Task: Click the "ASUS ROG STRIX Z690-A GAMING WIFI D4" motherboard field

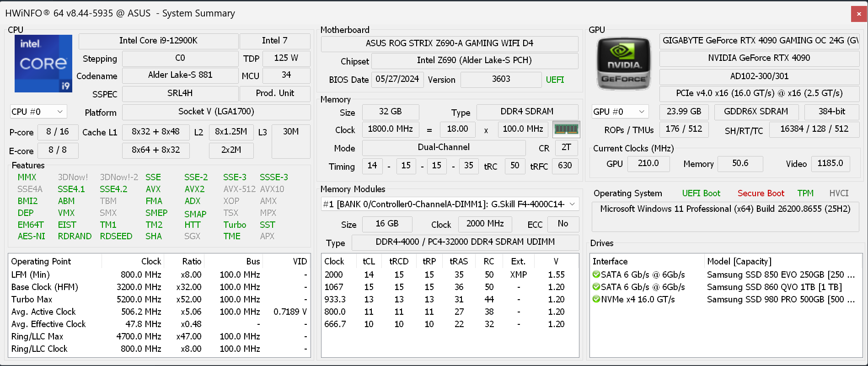Action: [x=450, y=43]
